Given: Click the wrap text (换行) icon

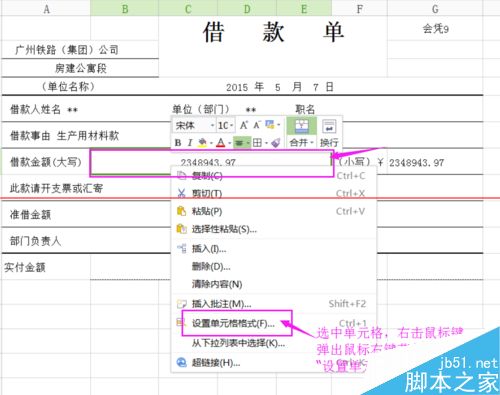Looking at the screenshot, I should tap(329, 127).
